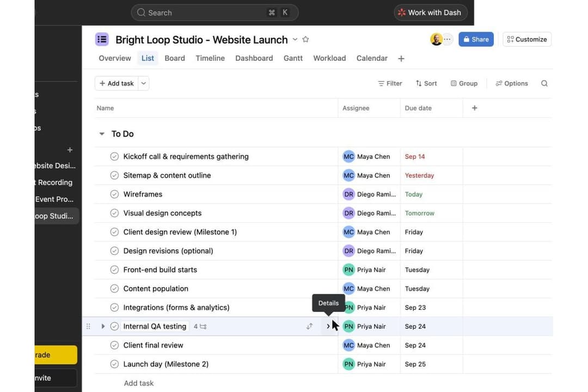Mark Integrations task complete

click(114, 307)
